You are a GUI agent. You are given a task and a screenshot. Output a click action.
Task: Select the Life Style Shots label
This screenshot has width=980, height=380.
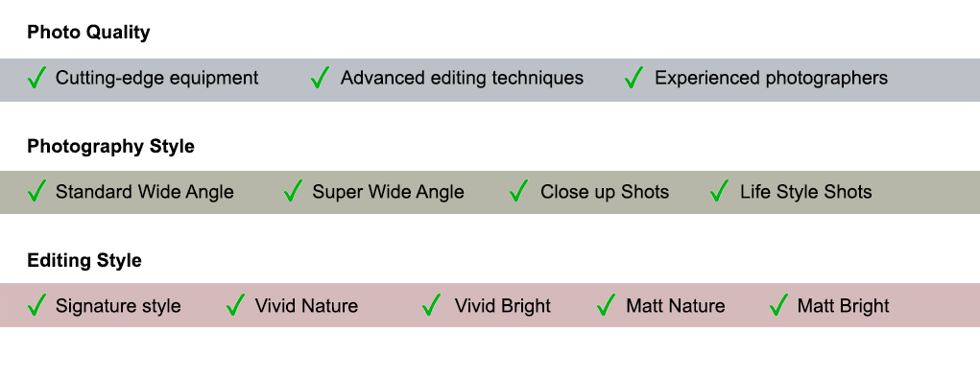click(806, 192)
